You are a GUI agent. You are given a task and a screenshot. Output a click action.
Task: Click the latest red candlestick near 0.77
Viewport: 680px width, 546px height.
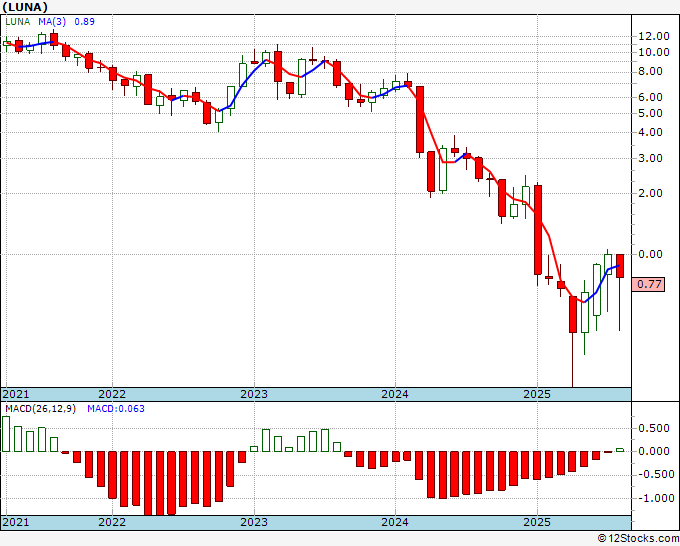(x=620, y=266)
